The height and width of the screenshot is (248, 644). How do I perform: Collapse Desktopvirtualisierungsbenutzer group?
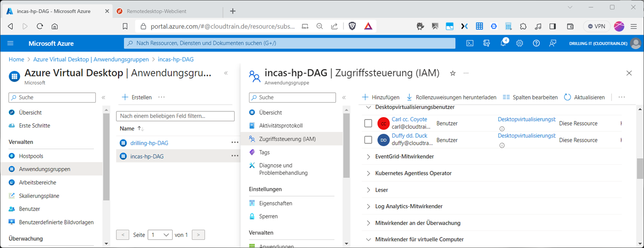click(368, 107)
